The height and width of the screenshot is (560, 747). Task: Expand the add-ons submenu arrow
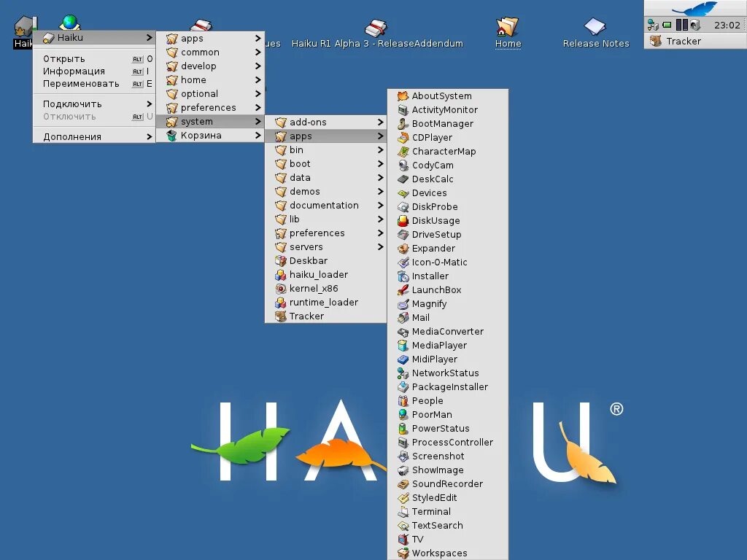(x=380, y=122)
